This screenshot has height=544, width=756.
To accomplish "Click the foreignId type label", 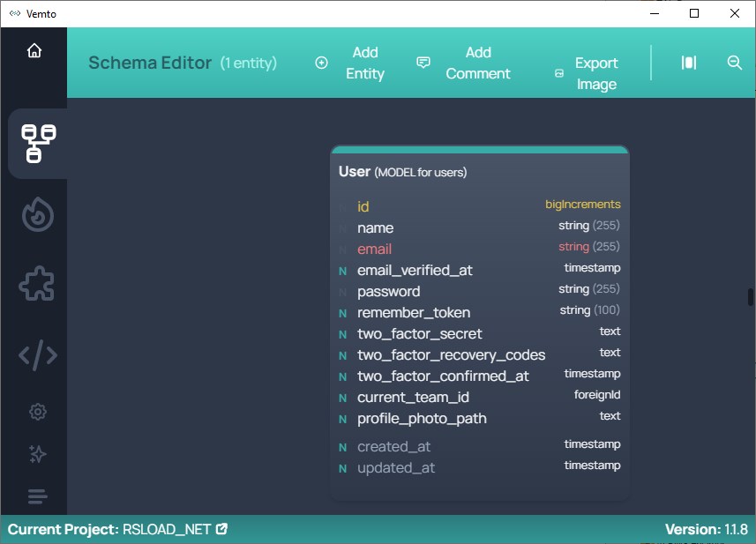I will (x=597, y=395).
